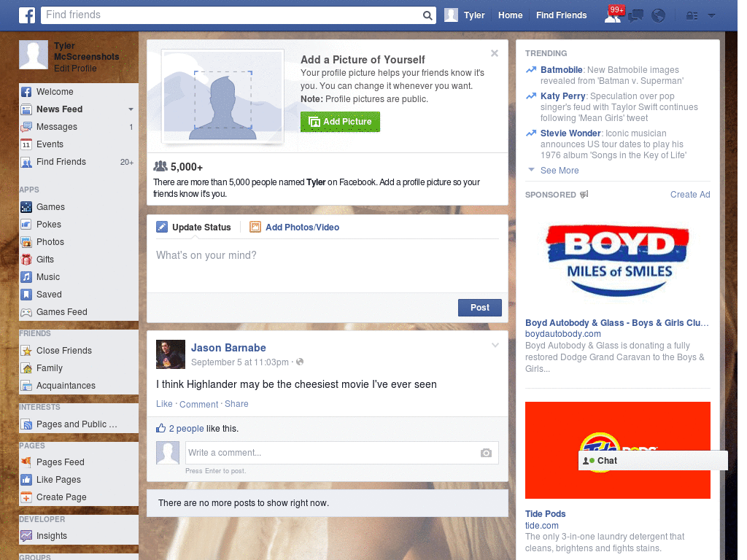747x560 pixels.
Task: Open Jason Barnabe post options chevron
Action: coord(495,345)
